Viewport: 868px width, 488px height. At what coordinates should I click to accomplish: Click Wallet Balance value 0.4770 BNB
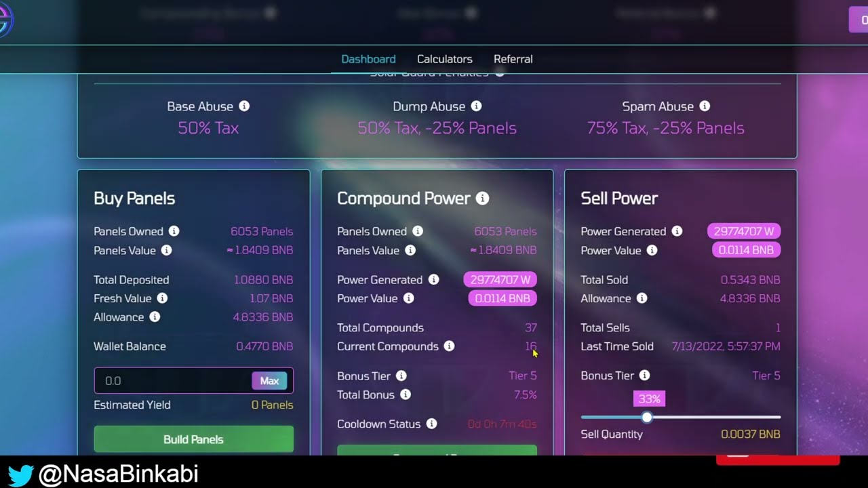coord(264,346)
